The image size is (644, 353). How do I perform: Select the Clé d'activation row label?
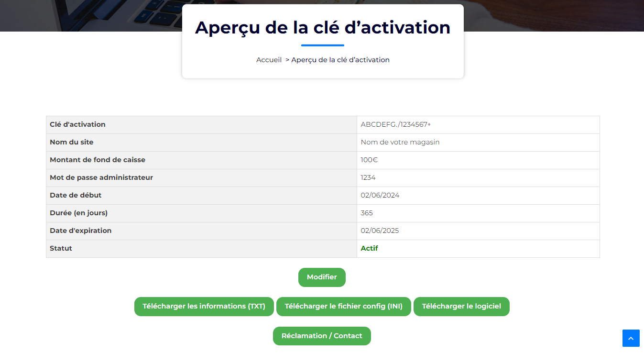pyautogui.click(x=77, y=124)
